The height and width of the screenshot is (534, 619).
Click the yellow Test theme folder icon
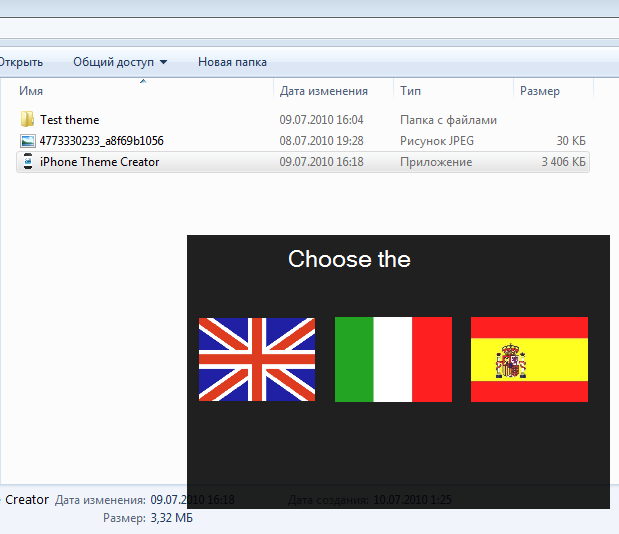coord(27,120)
